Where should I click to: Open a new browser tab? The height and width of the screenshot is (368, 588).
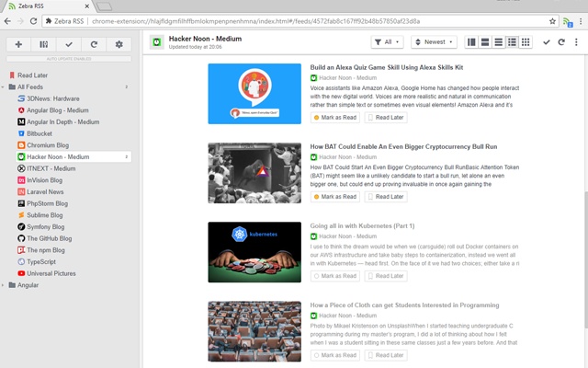coord(104,6)
